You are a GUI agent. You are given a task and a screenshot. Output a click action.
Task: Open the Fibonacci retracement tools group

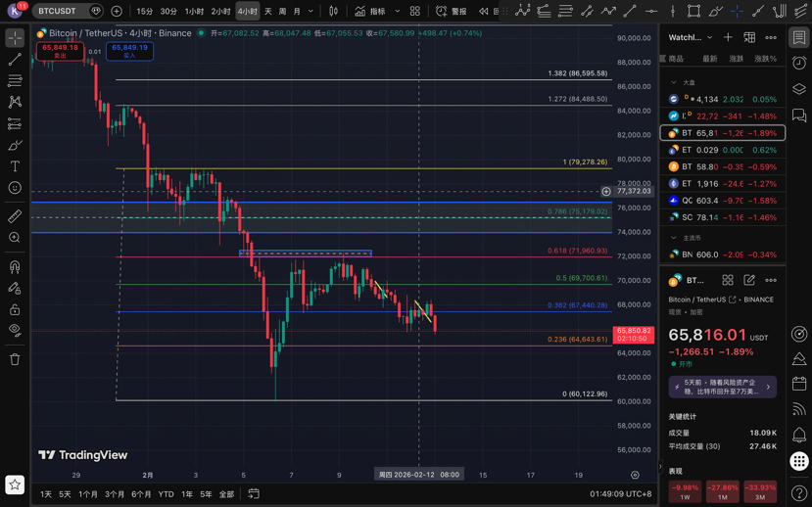coord(15,80)
